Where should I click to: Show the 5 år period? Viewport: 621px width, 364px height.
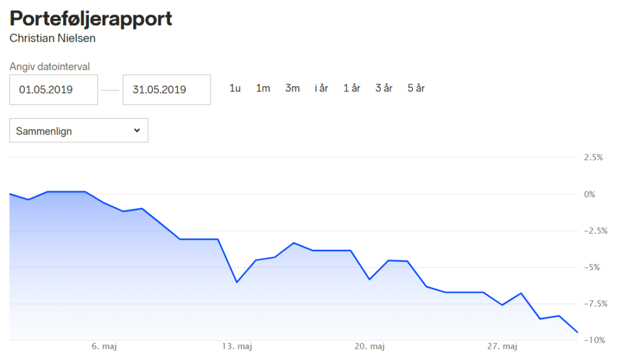416,88
